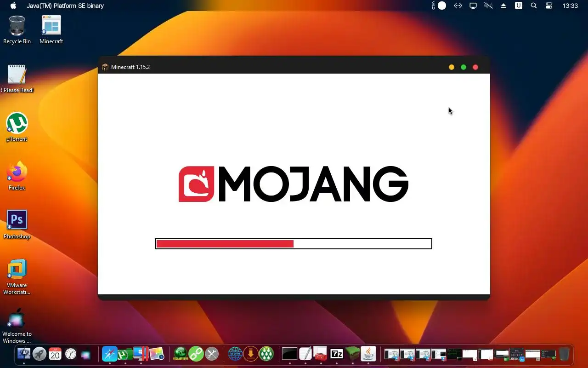Click the display monitor icon in the menu bar

point(473,6)
